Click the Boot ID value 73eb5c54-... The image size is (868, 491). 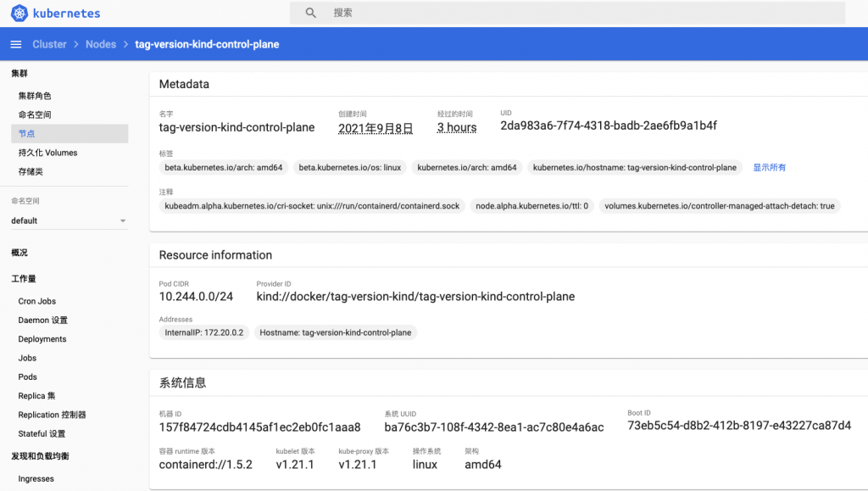739,426
